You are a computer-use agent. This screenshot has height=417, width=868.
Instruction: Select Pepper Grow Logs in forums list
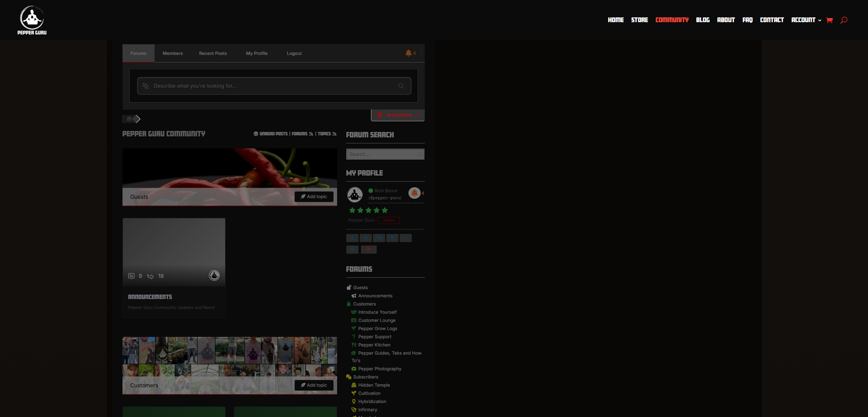377,329
